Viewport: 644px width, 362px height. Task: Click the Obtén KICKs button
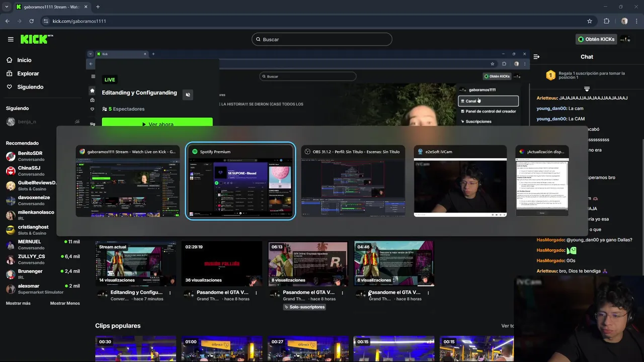point(596,39)
